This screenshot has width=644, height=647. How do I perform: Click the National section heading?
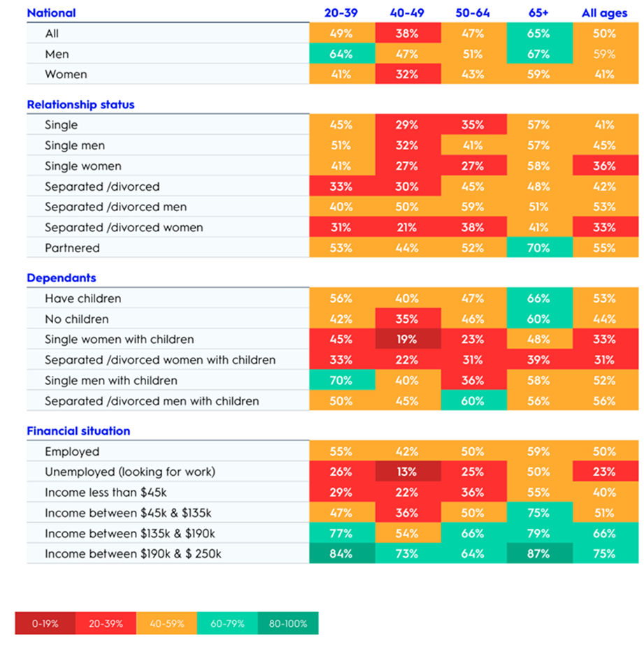tap(51, 13)
